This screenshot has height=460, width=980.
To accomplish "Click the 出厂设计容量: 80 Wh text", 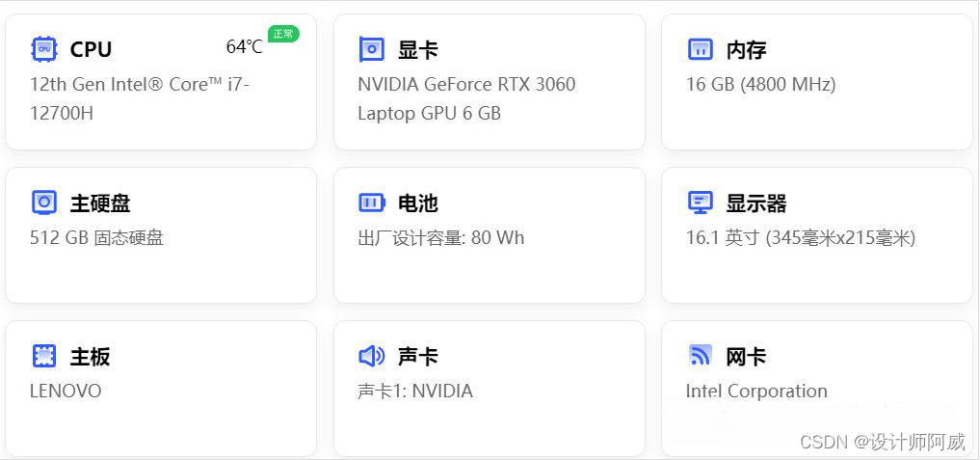I will pyautogui.click(x=441, y=238).
